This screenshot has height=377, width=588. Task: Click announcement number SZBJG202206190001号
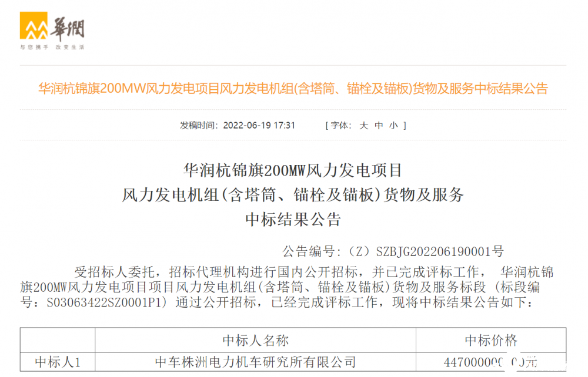click(x=440, y=251)
